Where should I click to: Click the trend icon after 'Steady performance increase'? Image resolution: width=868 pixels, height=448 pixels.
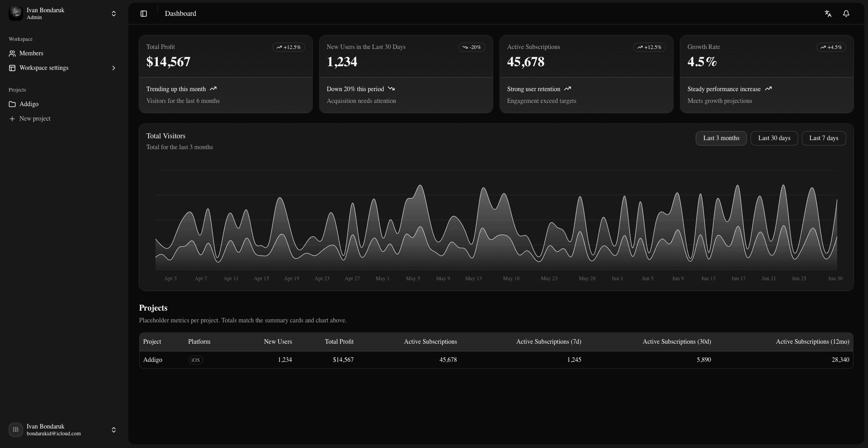pyautogui.click(x=768, y=89)
